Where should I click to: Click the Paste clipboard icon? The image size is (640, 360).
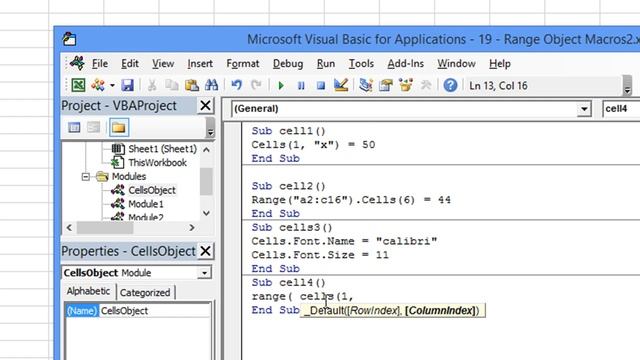coord(192,85)
